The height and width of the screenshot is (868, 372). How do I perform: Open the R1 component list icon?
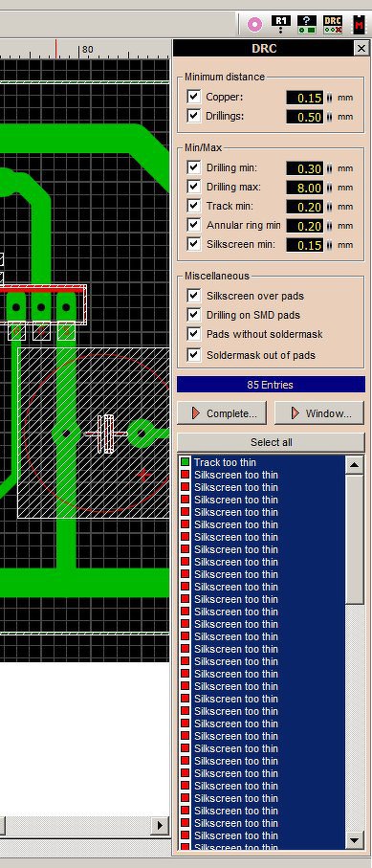tap(280, 25)
